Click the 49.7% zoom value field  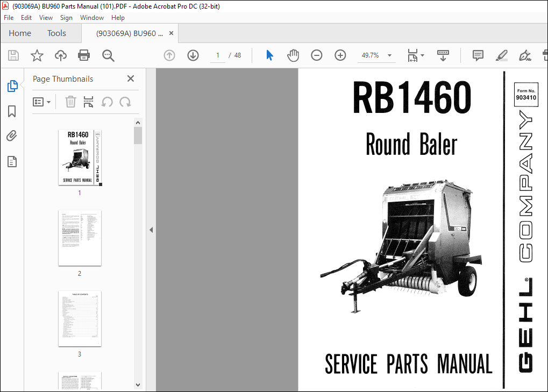coord(371,55)
